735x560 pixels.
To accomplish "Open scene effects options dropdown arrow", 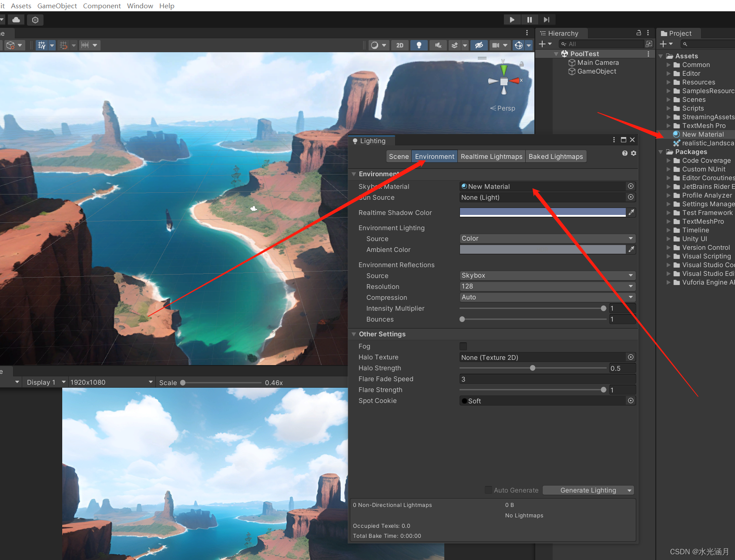I will pyautogui.click(x=465, y=45).
